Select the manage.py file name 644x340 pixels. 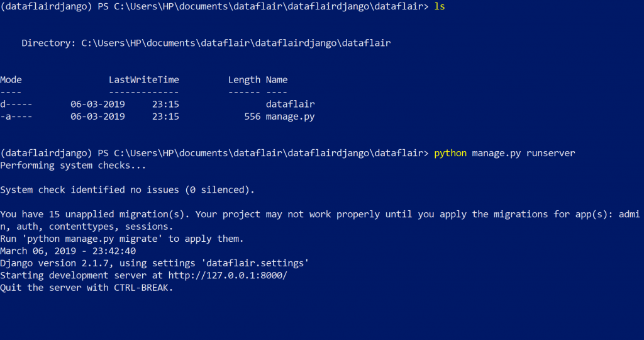click(x=291, y=116)
